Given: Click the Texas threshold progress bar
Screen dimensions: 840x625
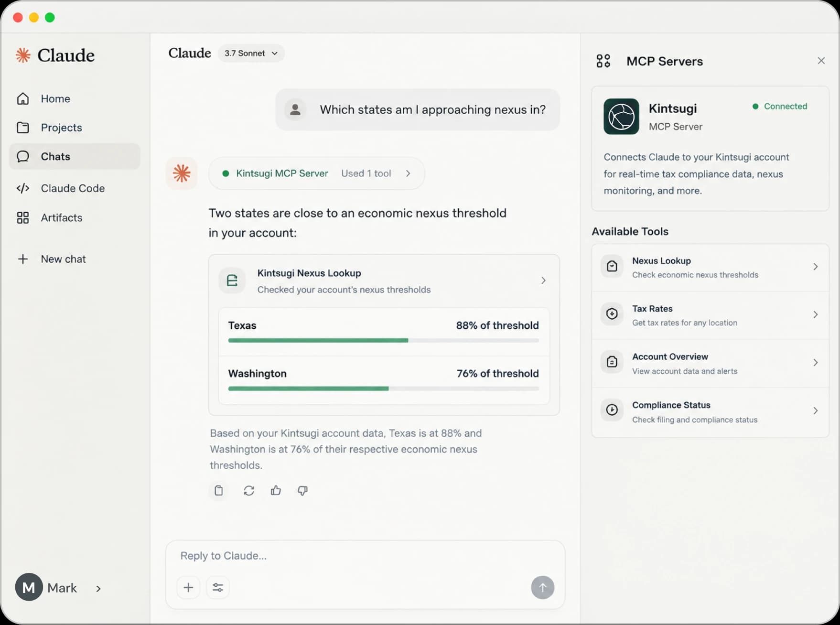Looking at the screenshot, I should (384, 340).
